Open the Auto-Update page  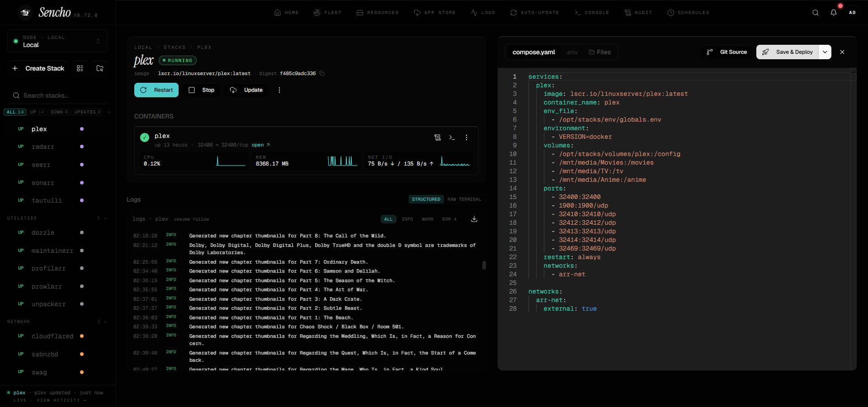point(535,13)
